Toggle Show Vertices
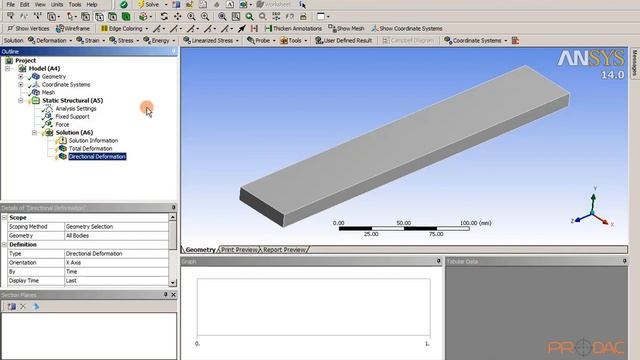The width and height of the screenshot is (640, 360). (28, 29)
